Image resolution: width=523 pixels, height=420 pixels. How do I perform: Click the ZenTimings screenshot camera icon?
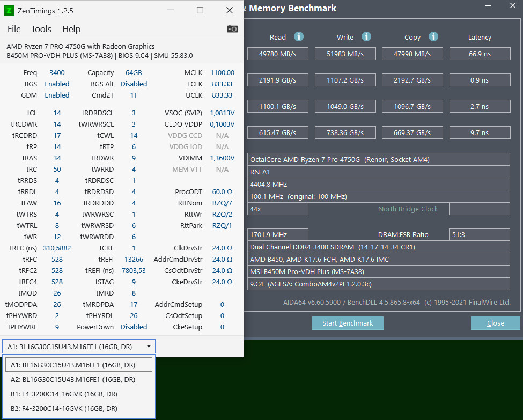(232, 29)
